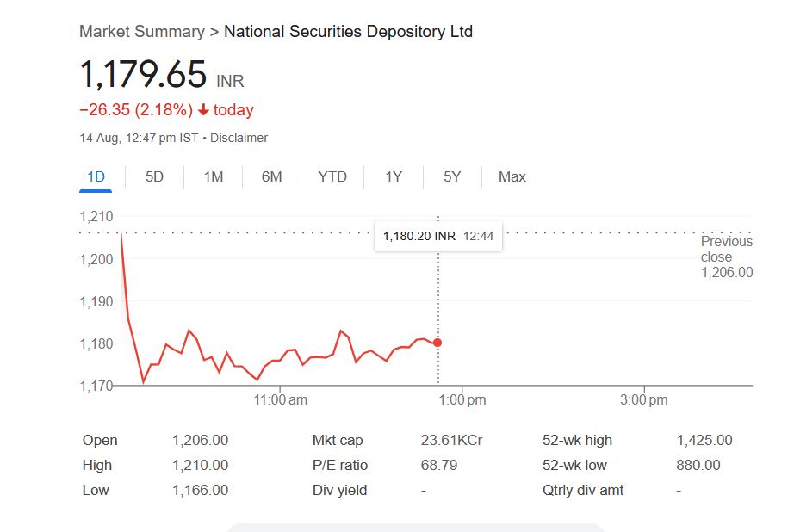Click the red price marker dot

(438, 343)
